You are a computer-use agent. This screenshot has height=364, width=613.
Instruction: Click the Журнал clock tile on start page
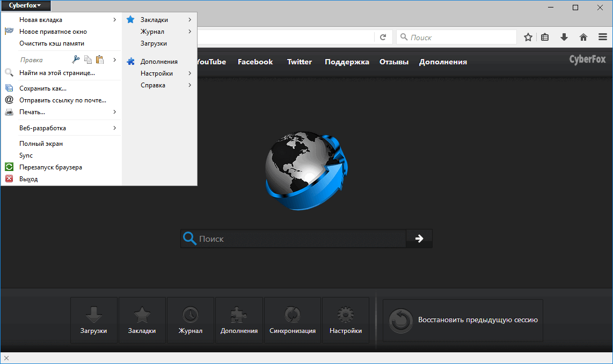coord(191,320)
